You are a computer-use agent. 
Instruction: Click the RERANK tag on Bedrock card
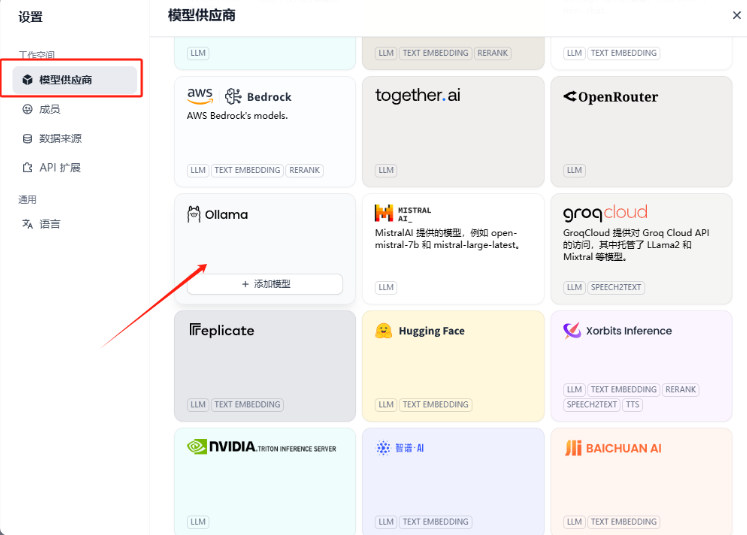(304, 170)
